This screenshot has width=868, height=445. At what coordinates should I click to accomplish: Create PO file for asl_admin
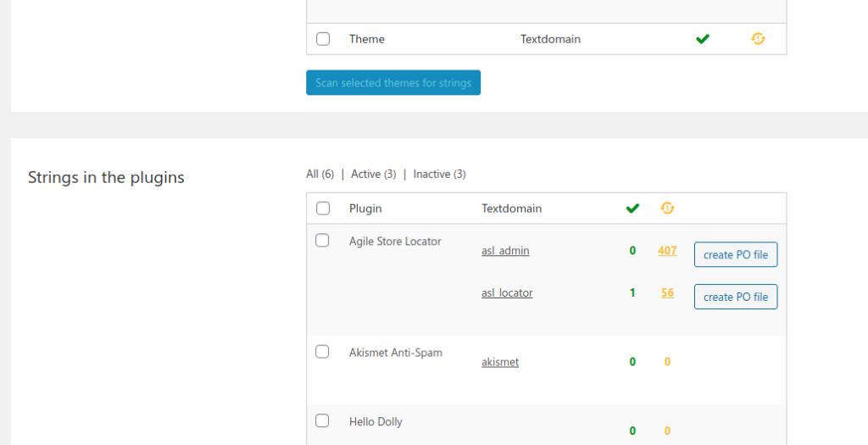click(736, 254)
